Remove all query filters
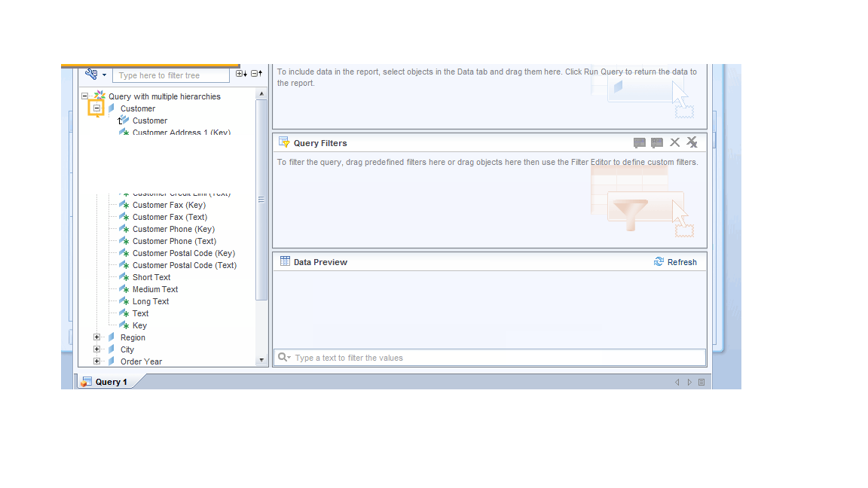 point(692,142)
